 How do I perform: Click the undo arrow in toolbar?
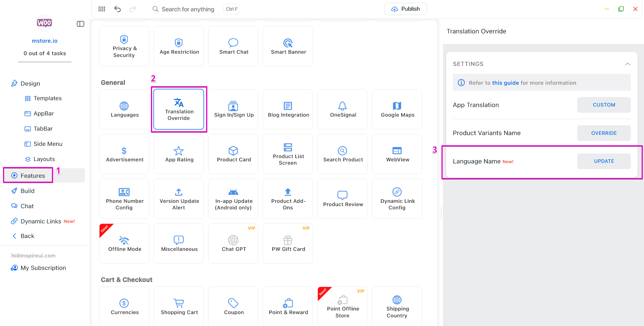pyautogui.click(x=117, y=9)
